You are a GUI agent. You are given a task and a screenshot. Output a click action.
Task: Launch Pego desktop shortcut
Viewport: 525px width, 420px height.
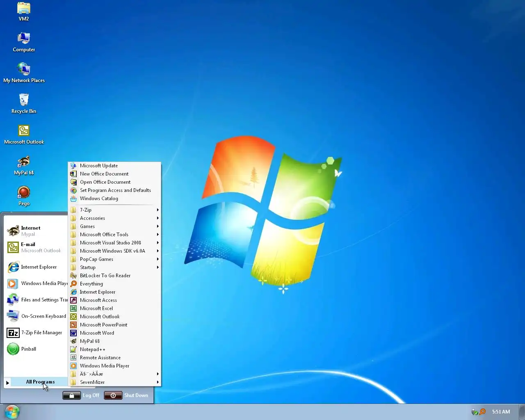pos(24,196)
